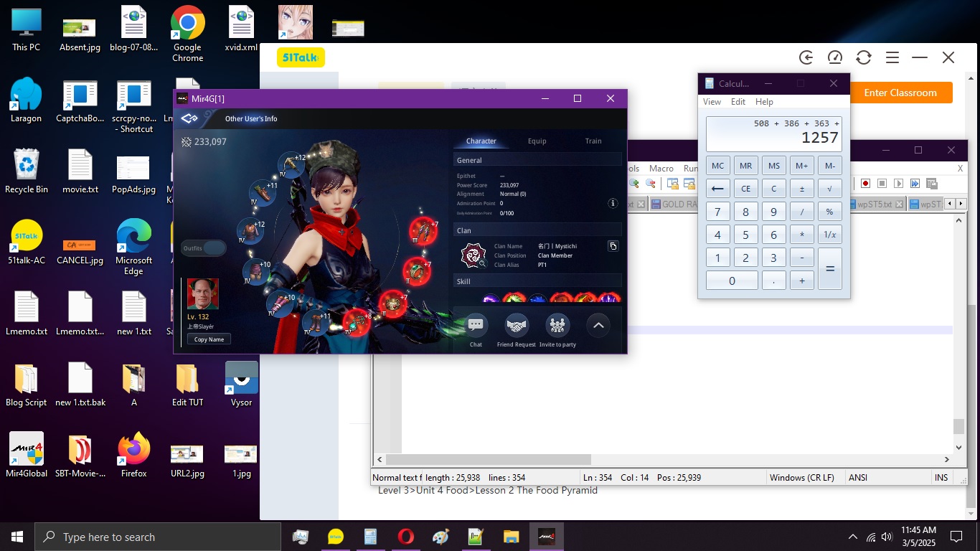Inspect the +7 earrings tier III slot
Screen dimensions: 980x551
(423, 231)
